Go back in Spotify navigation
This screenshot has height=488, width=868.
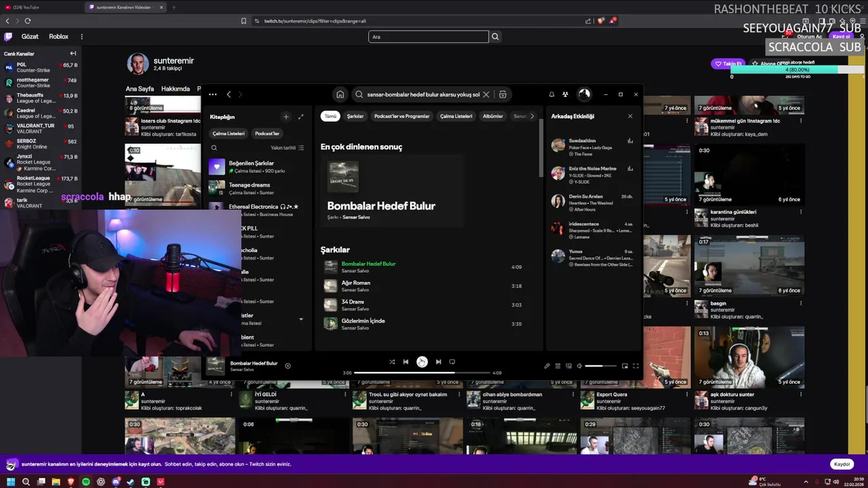point(229,95)
